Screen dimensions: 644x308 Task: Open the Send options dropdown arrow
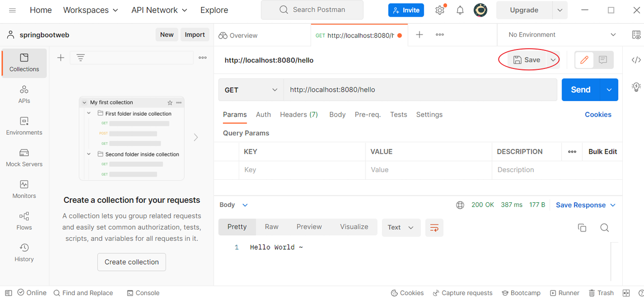click(x=609, y=90)
